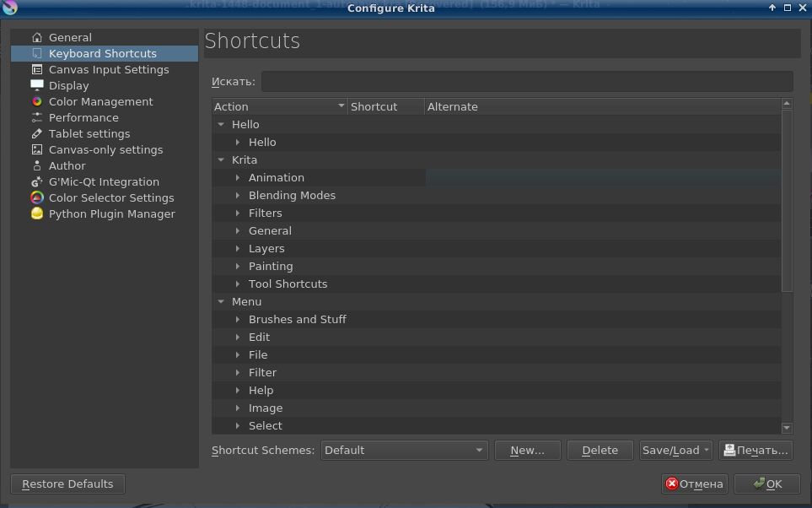812x508 pixels.
Task: Click the Keyboard Shortcuts sidebar icon
Action: [37, 53]
